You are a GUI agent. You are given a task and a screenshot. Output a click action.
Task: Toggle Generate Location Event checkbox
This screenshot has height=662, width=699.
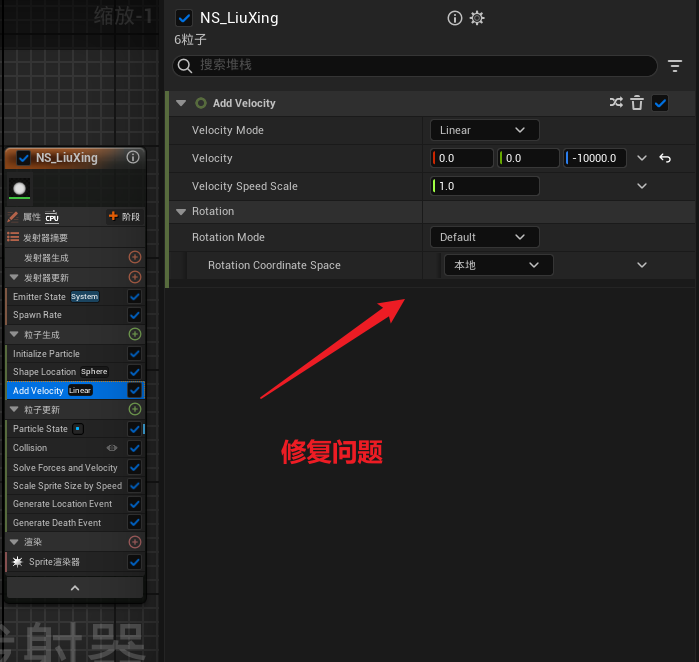135,504
